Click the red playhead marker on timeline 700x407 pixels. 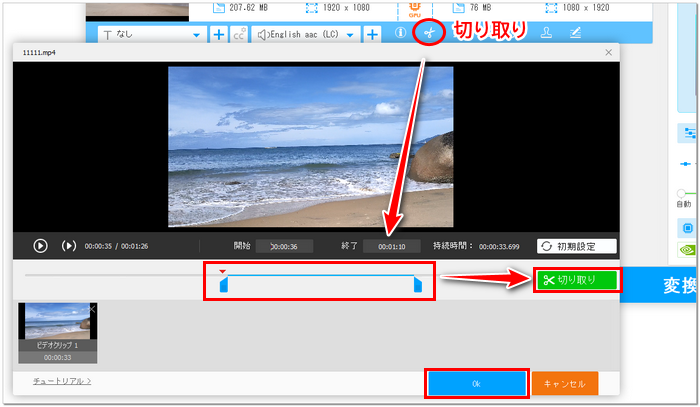tap(222, 271)
